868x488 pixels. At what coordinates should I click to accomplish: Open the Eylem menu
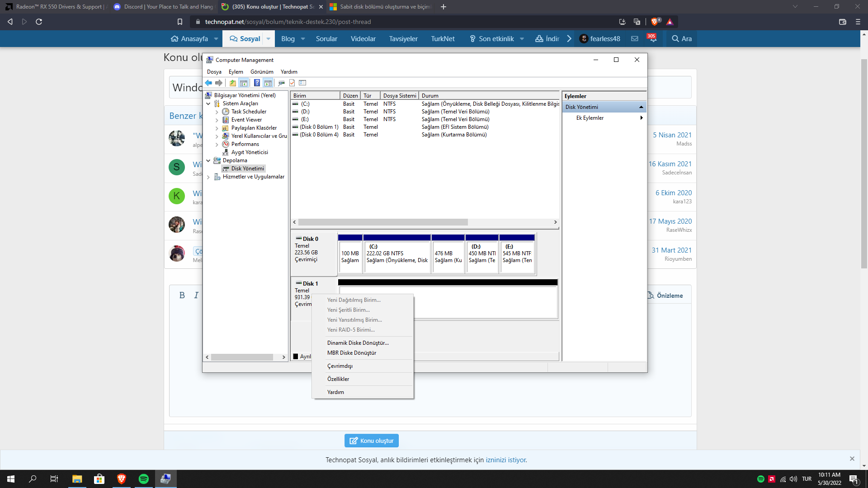tap(236, 72)
